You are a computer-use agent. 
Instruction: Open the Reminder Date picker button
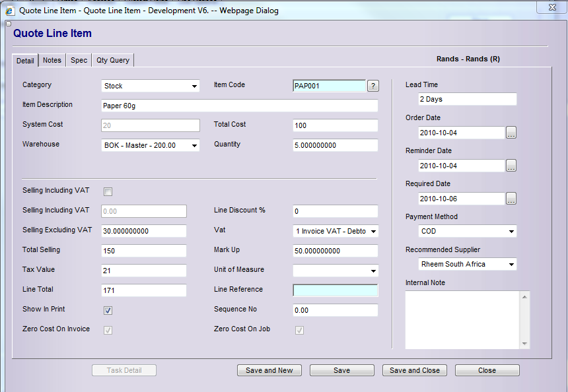click(x=511, y=166)
